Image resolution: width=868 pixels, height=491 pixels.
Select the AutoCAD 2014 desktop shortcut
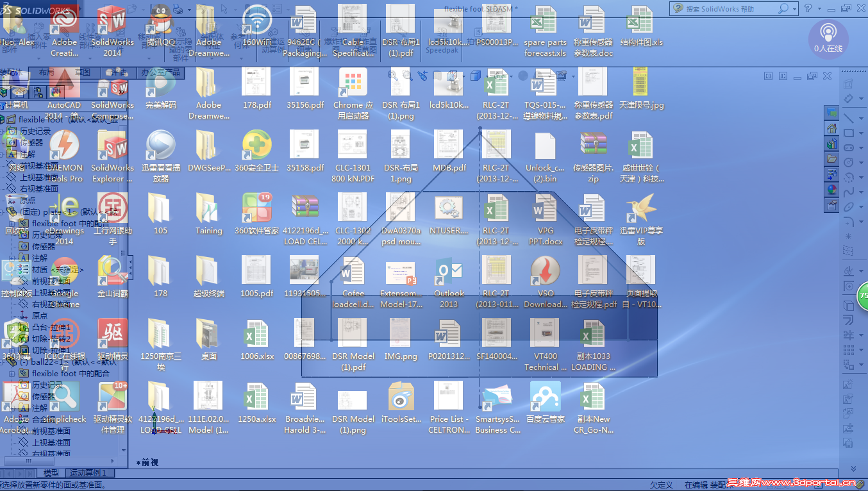(x=64, y=94)
